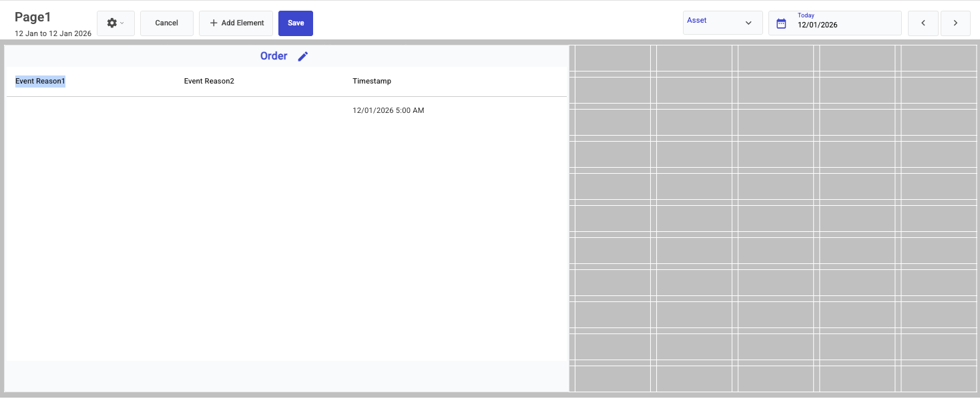Click the 12 Jan to 12 Jan 2026 text

click(53, 33)
